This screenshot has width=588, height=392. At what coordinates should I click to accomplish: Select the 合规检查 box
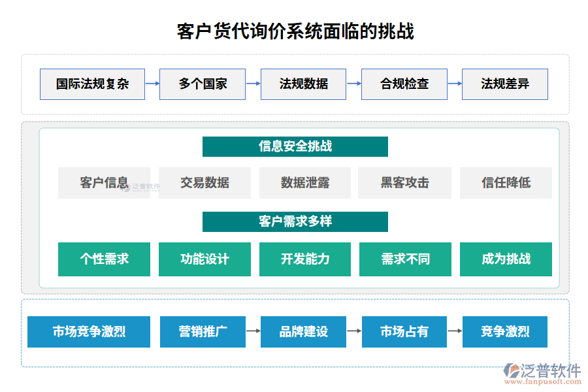coord(404,84)
